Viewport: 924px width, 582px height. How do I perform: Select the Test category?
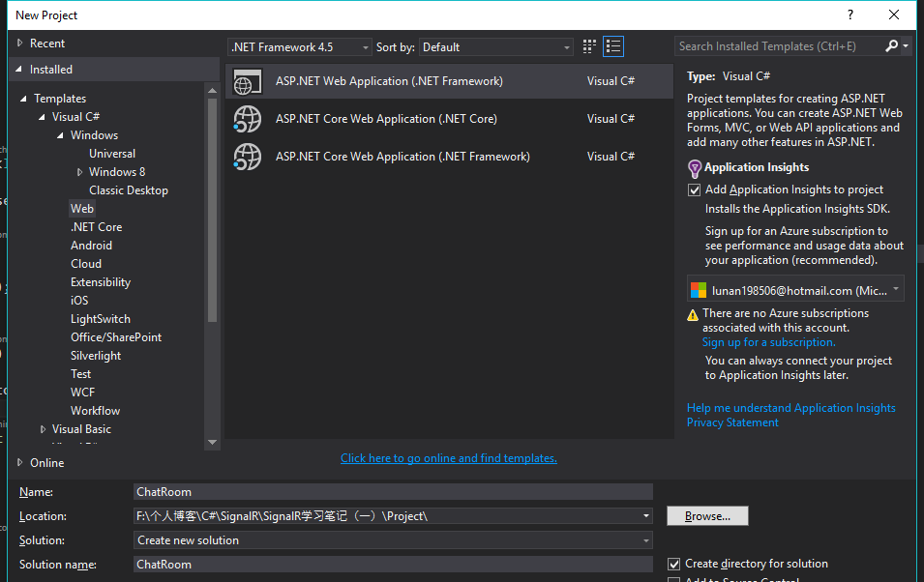tap(80, 374)
